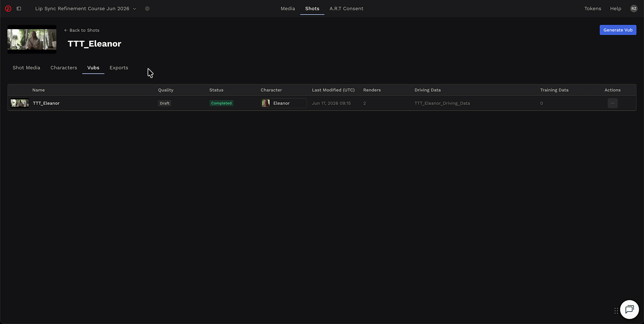Viewport: 644px width, 324px height.
Task: Click the Renders column header
Action: [x=372, y=90]
